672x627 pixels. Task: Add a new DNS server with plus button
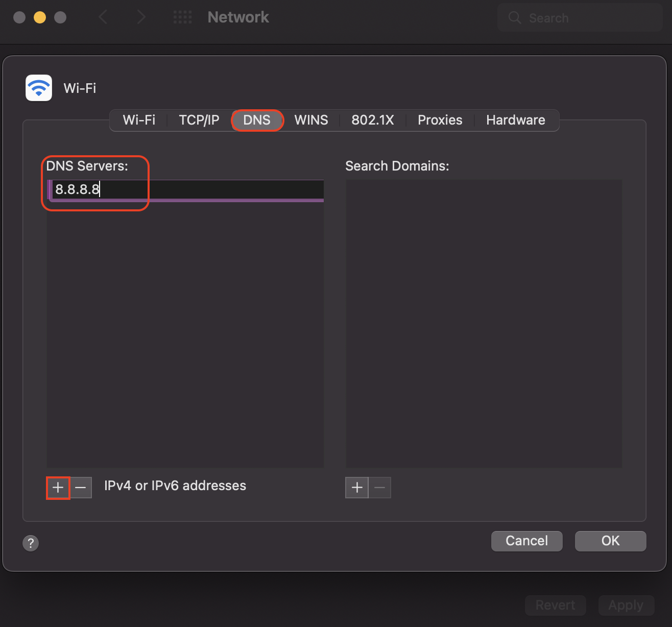[58, 488]
